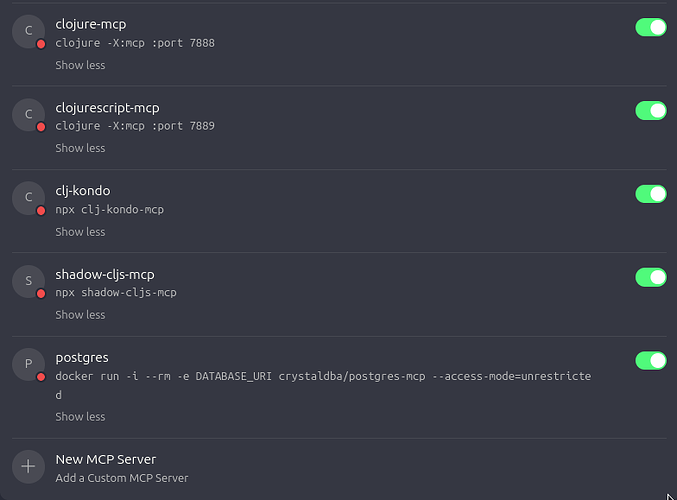Image resolution: width=677 pixels, height=500 pixels.
Task: Click the postgres 'P' avatar icon
Action: (x=28, y=365)
